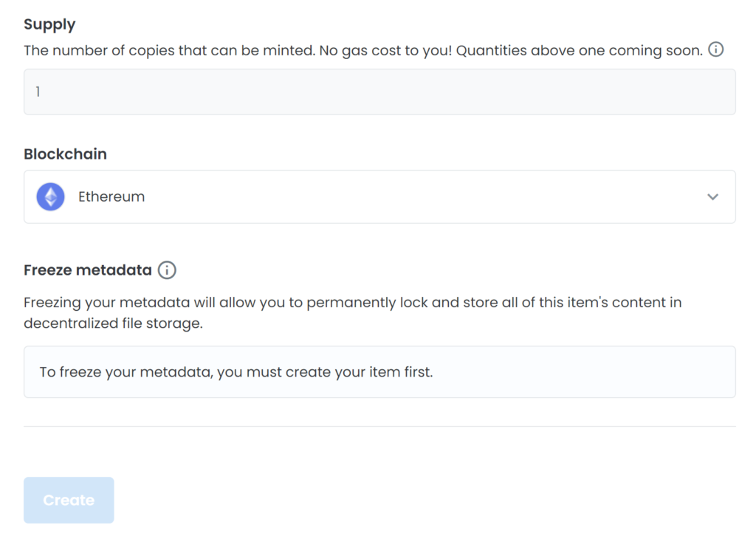The width and height of the screenshot is (756, 542).
Task: Expand the Blockchain dropdown chevron
Action: coord(712,196)
